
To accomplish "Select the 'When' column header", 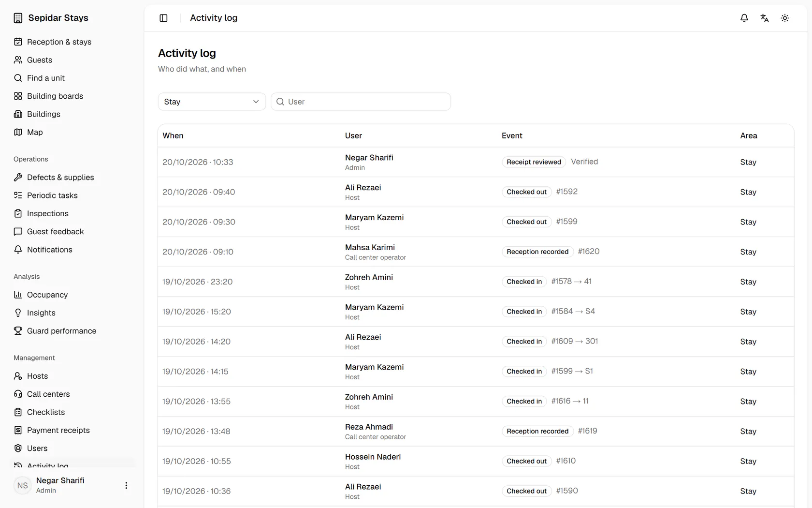I will [173, 135].
